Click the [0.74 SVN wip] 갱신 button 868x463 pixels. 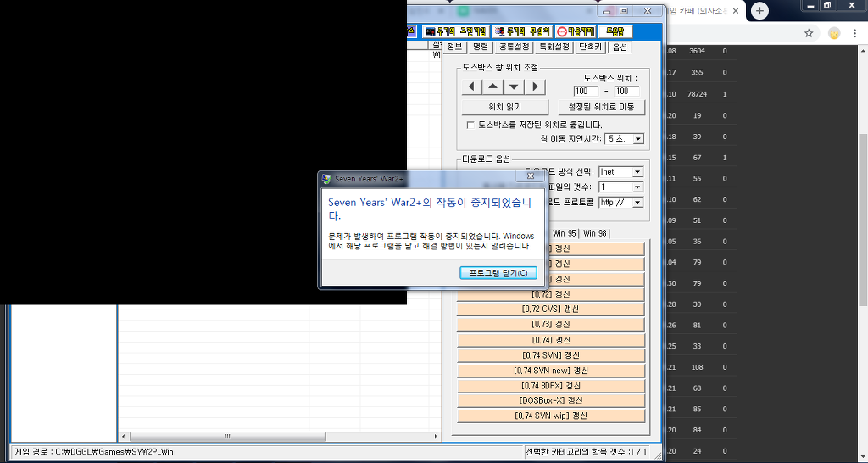[551, 416]
